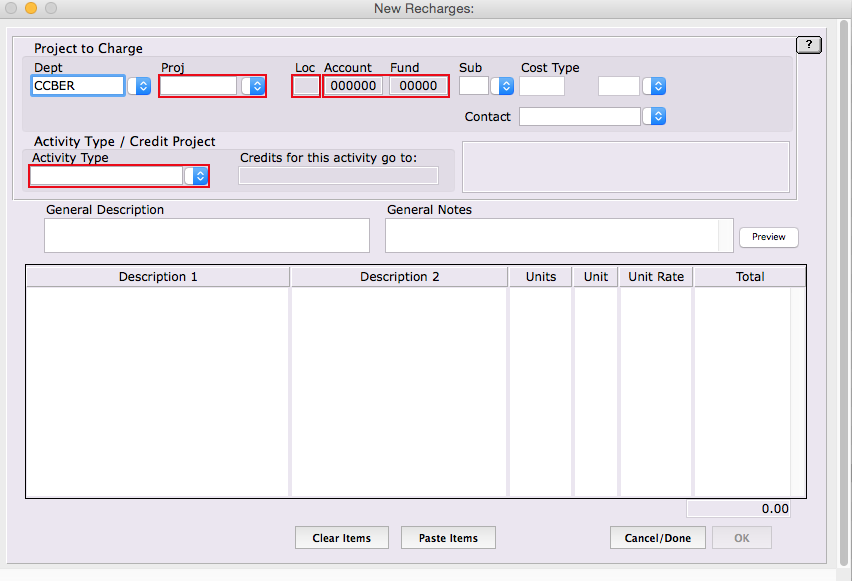852x581 pixels.
Task: Expand the Proj dropdown arrow
Action: coord(256,86)
